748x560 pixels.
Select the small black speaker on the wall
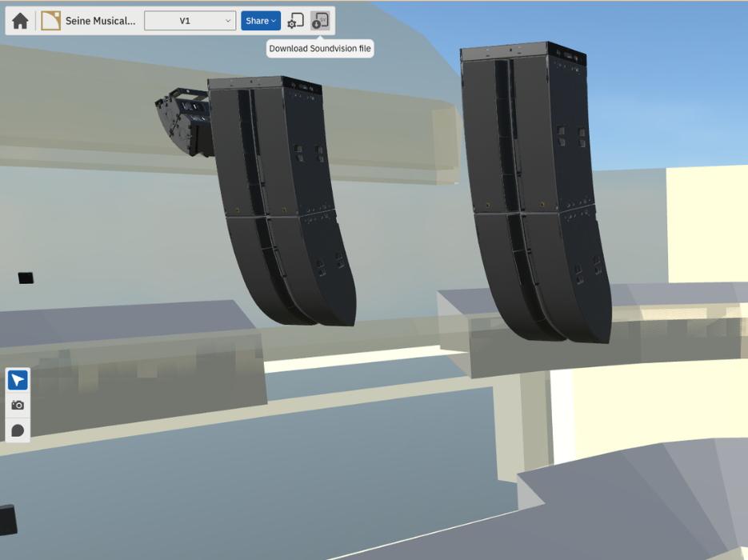click(26, 278)
